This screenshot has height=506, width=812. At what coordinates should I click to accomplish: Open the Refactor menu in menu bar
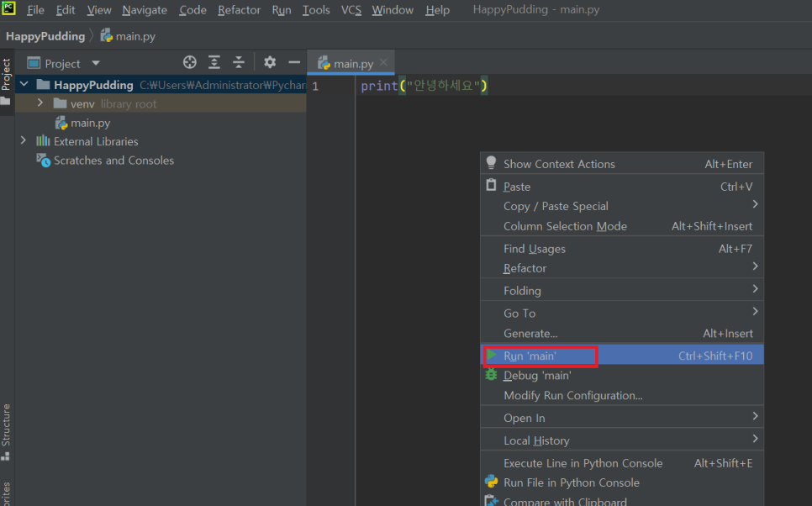(239, 10)
